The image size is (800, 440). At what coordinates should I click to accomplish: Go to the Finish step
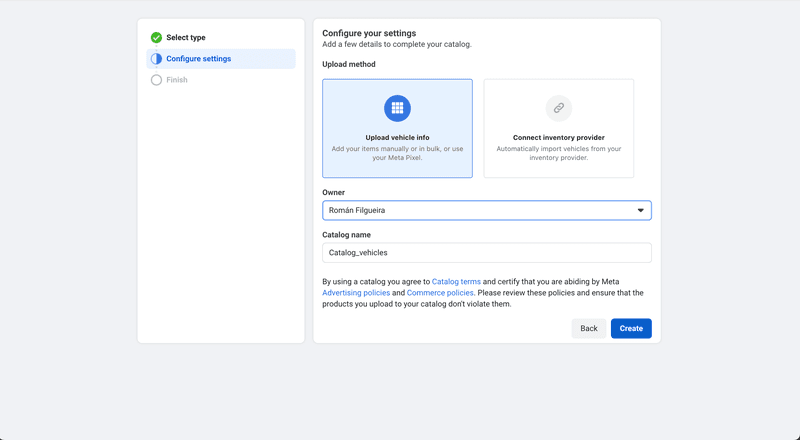[177, 80]
